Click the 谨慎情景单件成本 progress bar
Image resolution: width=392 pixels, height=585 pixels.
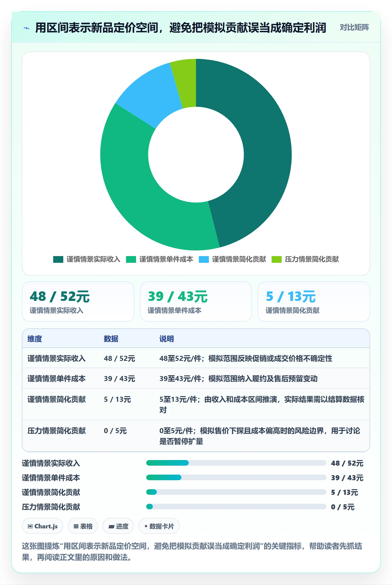pos(236,477)
